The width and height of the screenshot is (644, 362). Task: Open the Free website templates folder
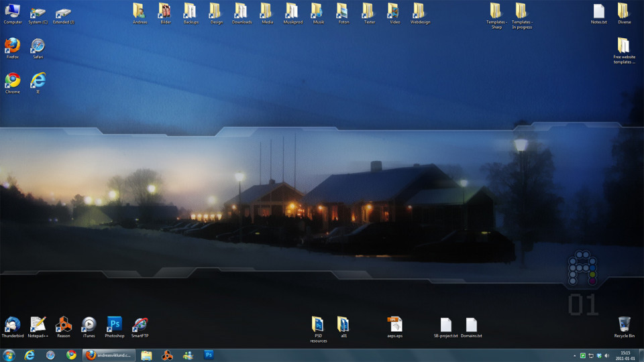pyautogui.click(x=624, y=51)
